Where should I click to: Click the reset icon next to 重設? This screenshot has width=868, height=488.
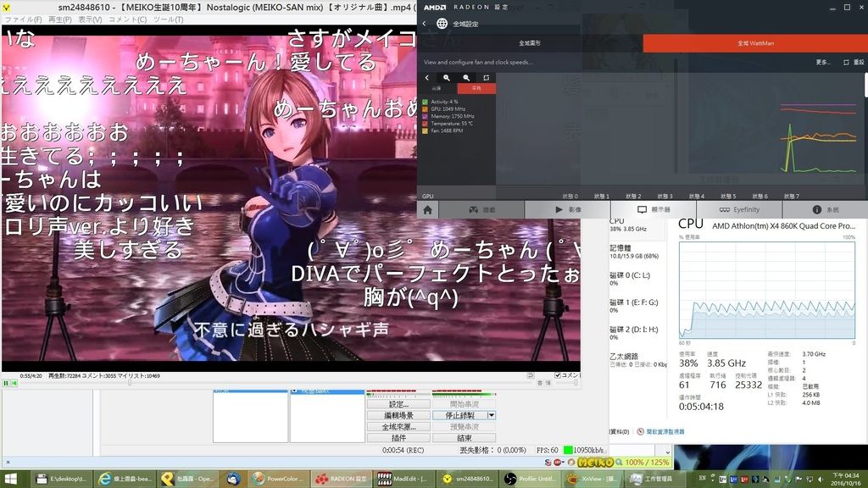coord(846,62)
